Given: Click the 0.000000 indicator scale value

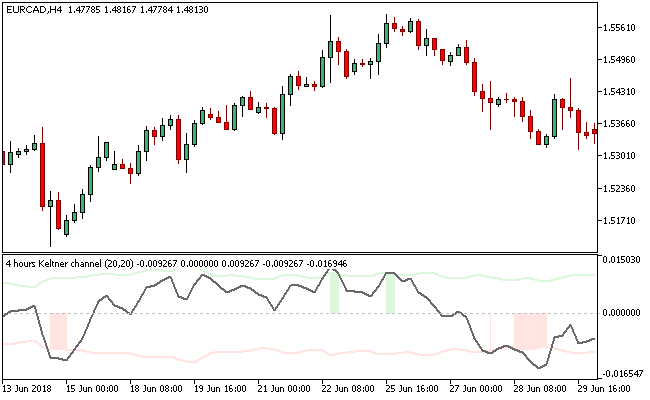Looking at the screenshot, I should coord(621,313).
